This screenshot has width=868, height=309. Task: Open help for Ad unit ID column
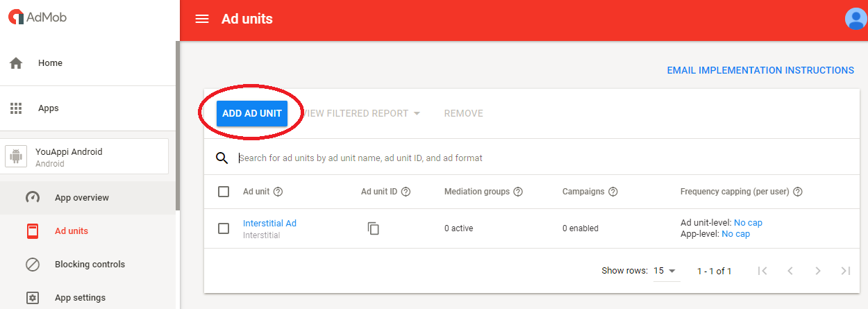click(406, 192)
